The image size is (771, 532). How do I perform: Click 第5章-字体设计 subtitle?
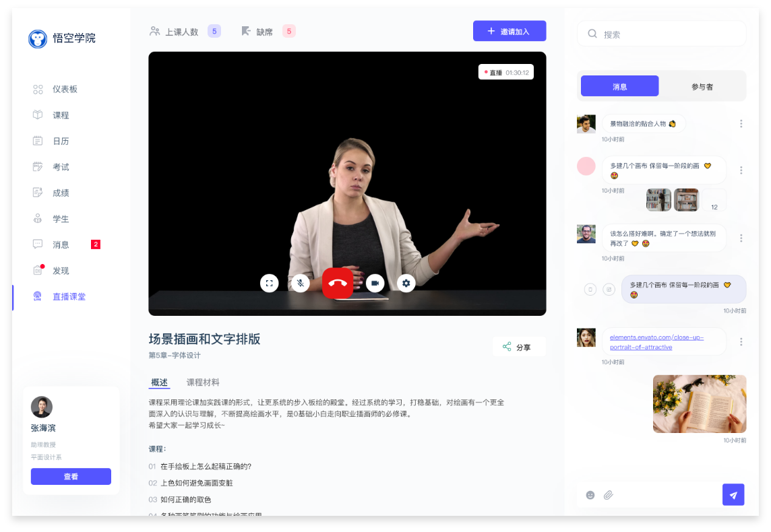pos(175,355)
